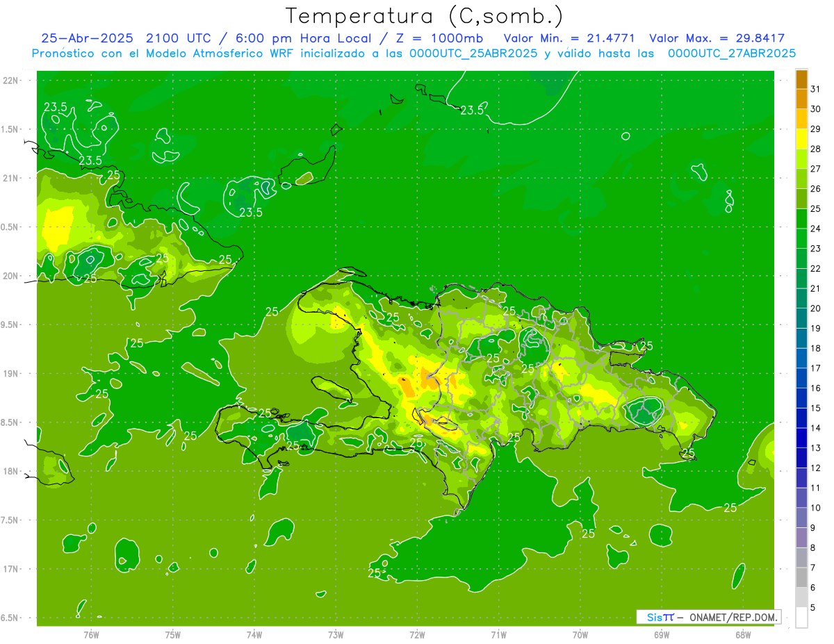Click the "9" label on the color scale

click(813, 528)
